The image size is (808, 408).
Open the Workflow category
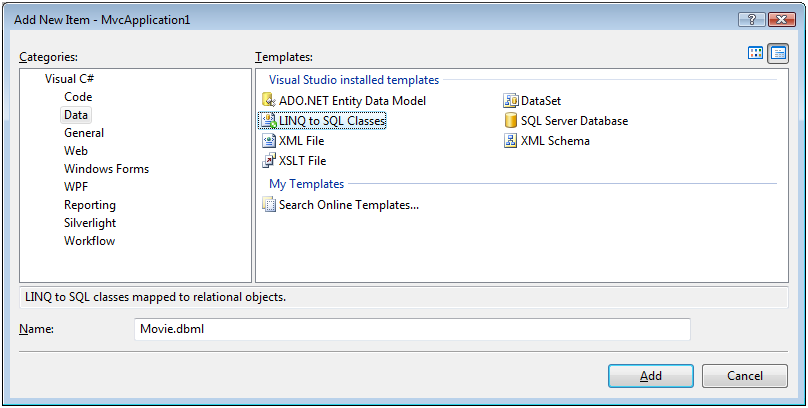[x=89, y=241]
